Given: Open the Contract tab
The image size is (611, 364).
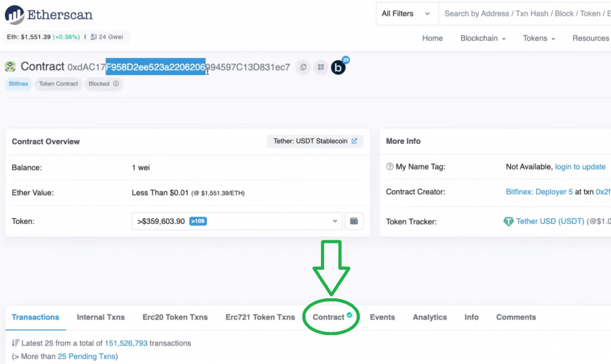Looking at the screenshot, I should pos(329,317).
